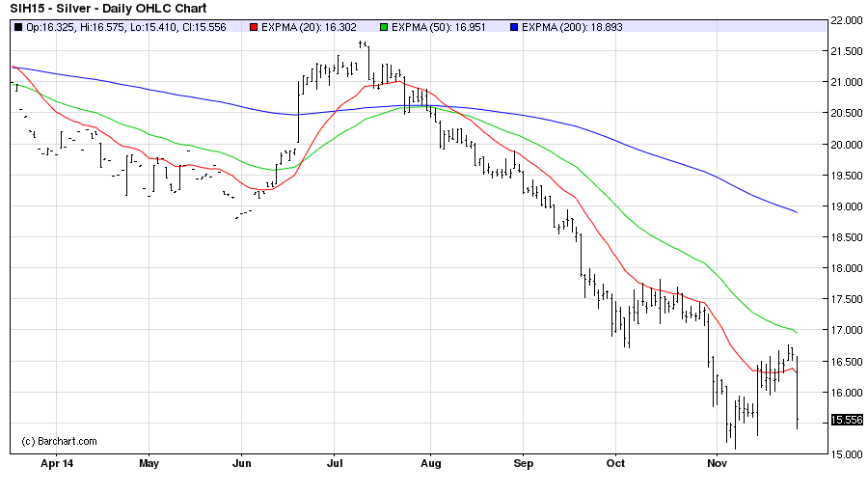Click the Aug date axis label
Image resolution: width=868 pixels, height=493 pixels.
point(431,464)
